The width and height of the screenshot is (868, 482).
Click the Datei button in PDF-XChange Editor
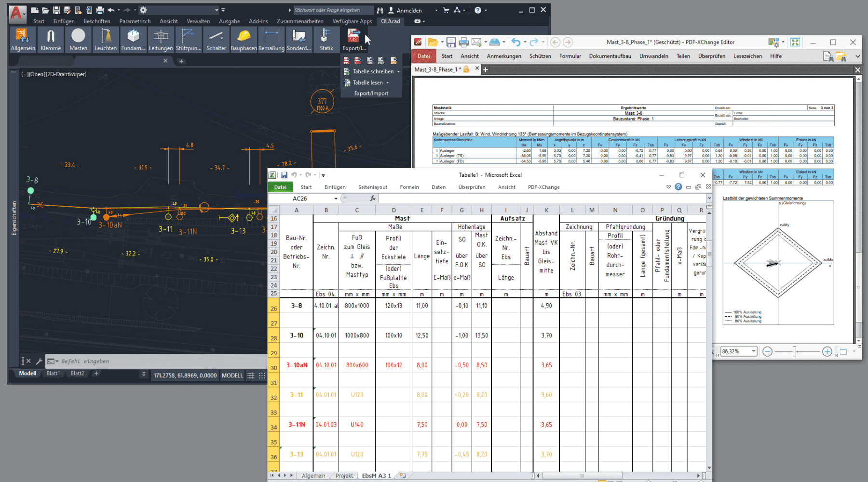click(423, 56)
